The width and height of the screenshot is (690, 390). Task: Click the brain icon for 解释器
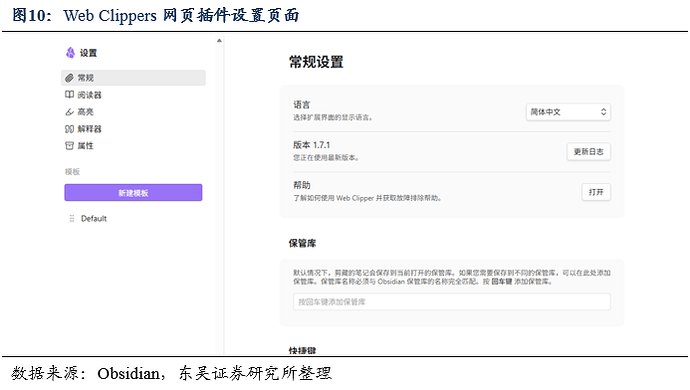[x=69, y=129]
